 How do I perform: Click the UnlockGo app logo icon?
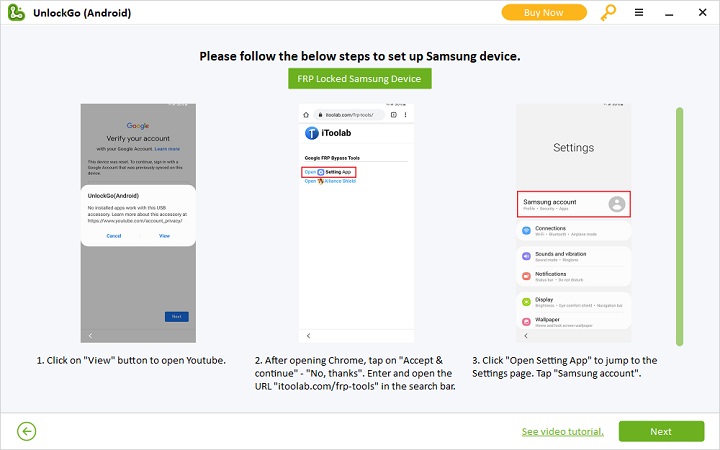pos(16,12)
